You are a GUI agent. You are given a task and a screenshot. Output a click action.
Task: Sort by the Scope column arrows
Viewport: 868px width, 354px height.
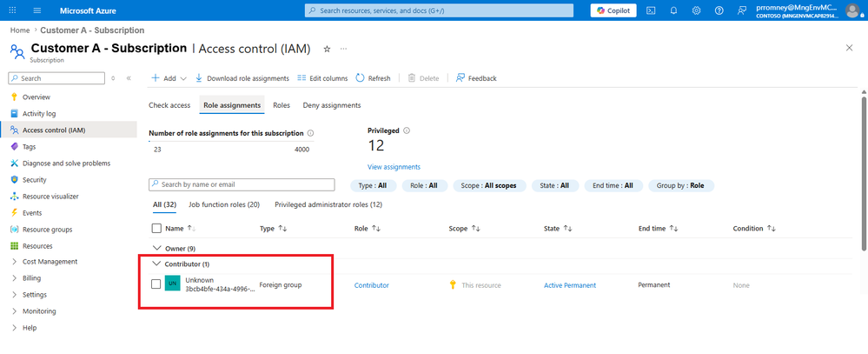[x=475, y=228]
